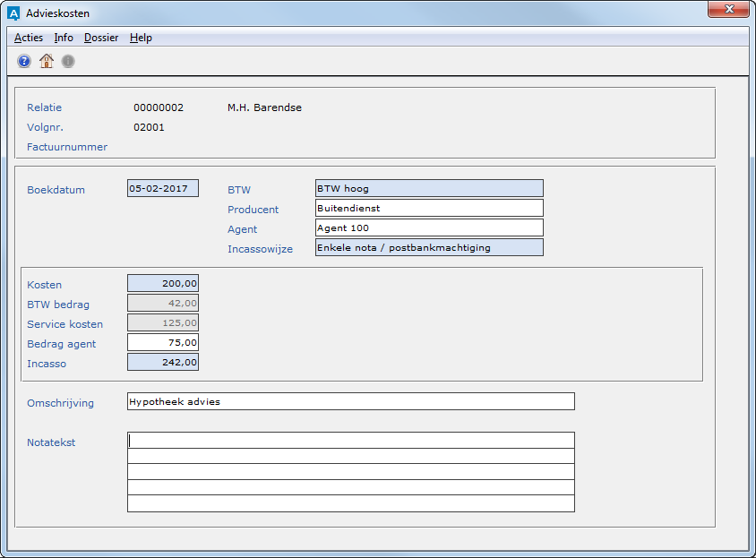Select the BTW hoog field
756x558 pixels.
click(x=429, y=188)
